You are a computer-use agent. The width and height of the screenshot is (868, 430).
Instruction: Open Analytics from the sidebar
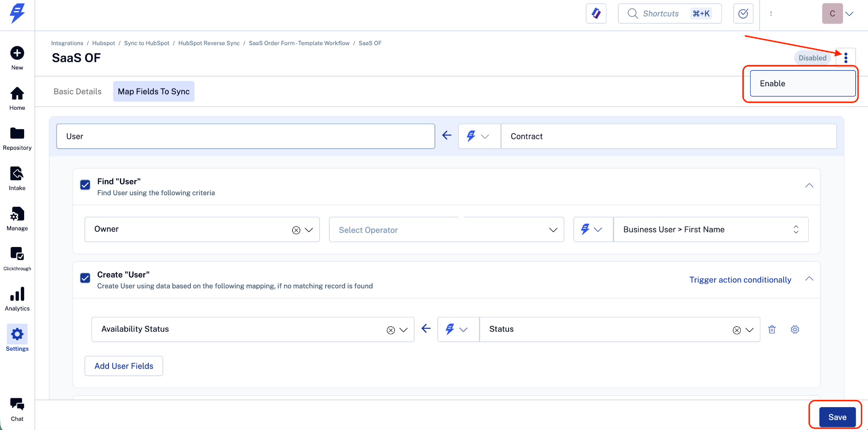coord(17,299)
